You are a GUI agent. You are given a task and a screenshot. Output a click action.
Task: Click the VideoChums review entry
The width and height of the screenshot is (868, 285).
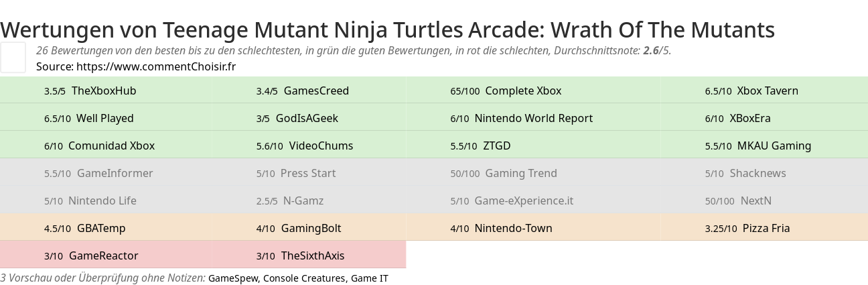coord(321,146)
